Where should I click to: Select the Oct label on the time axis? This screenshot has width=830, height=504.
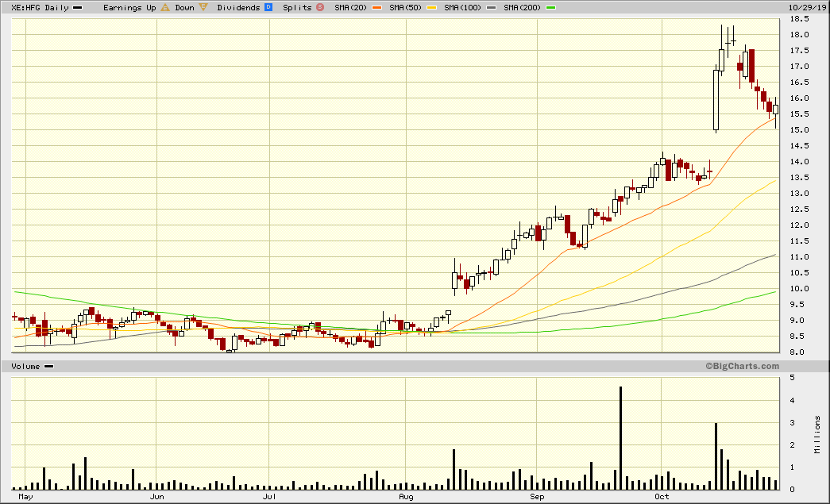(662, 497)
